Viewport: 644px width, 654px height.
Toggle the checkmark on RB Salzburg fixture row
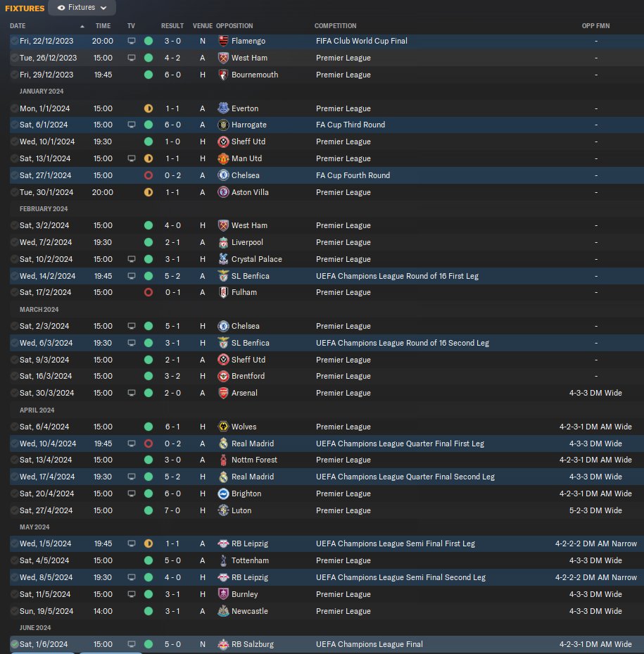(x=14, y=644)
